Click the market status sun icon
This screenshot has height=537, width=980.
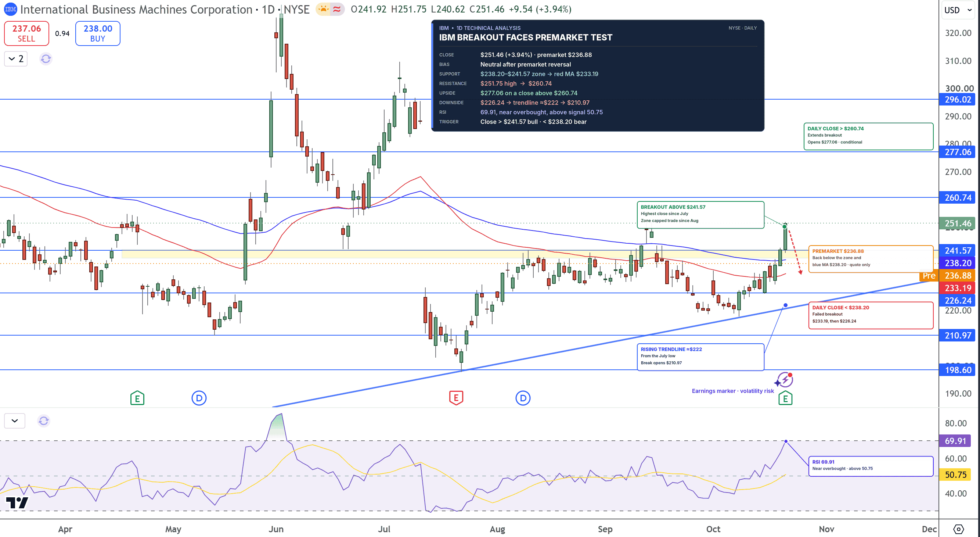[x=323, y=9]
